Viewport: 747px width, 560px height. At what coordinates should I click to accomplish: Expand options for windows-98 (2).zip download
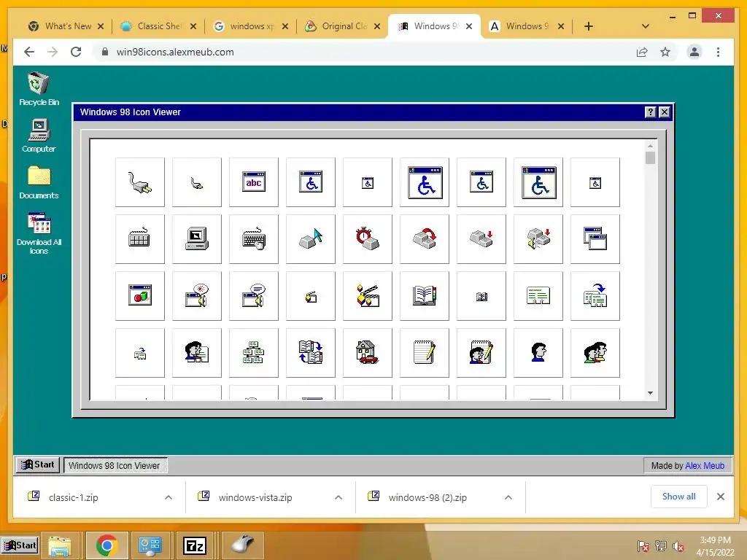pyautogui.click(x=508, y=497)
